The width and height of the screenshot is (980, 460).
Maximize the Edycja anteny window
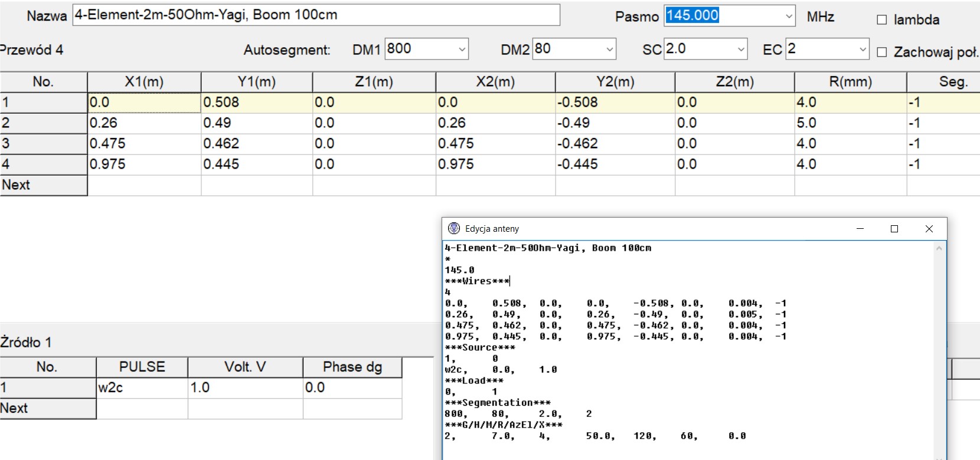[x=894, y=229]
